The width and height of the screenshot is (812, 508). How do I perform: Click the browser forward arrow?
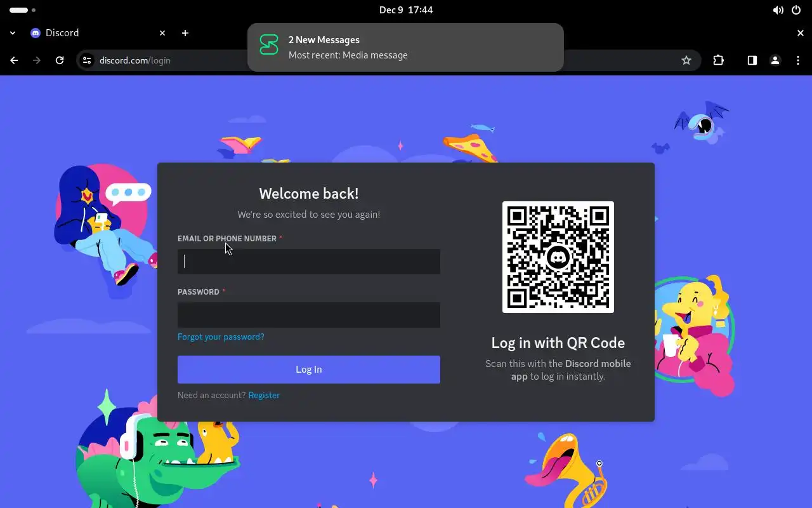coord(37,60)
